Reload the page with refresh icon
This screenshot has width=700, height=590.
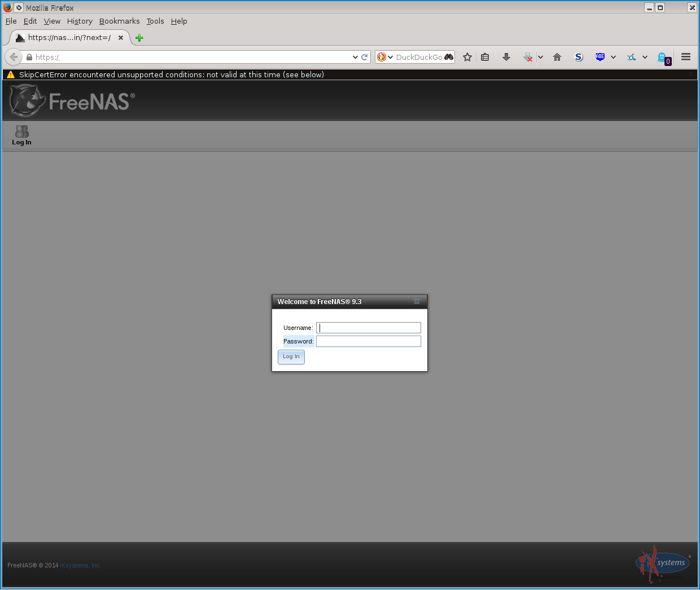pos(365,57)
